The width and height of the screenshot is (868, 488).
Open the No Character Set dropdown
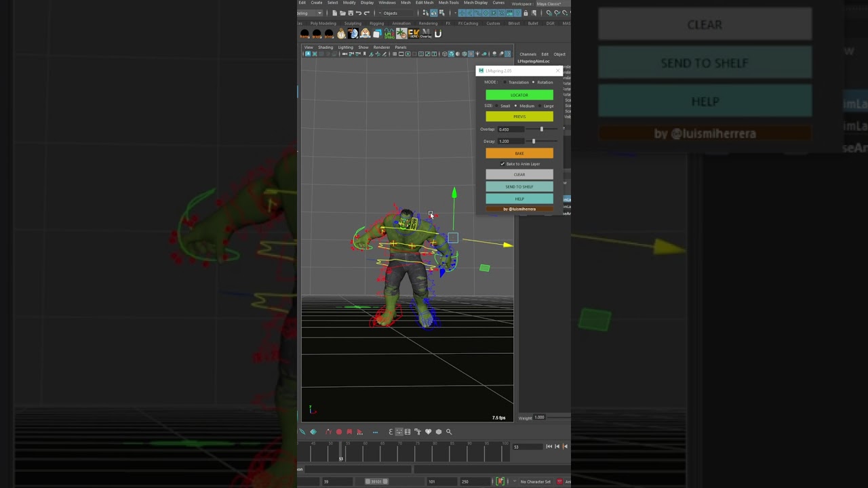(x=536, y=481)
